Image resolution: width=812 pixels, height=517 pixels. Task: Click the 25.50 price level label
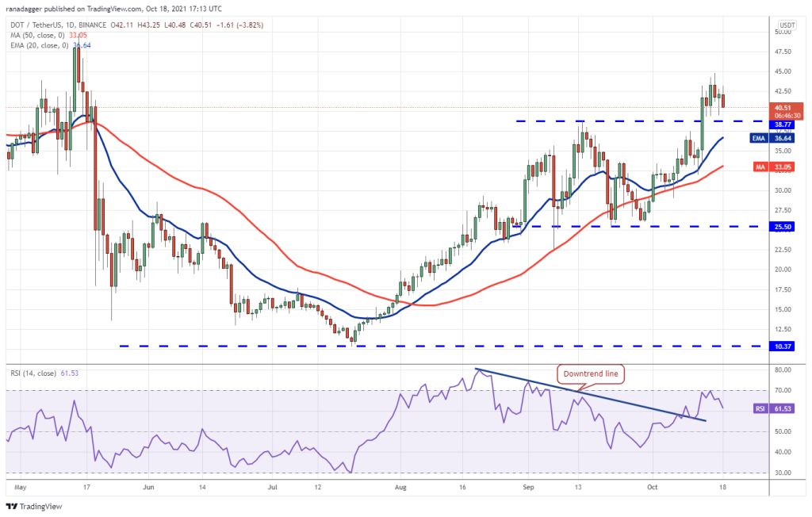pyautogui.click(x=783, y=227)
